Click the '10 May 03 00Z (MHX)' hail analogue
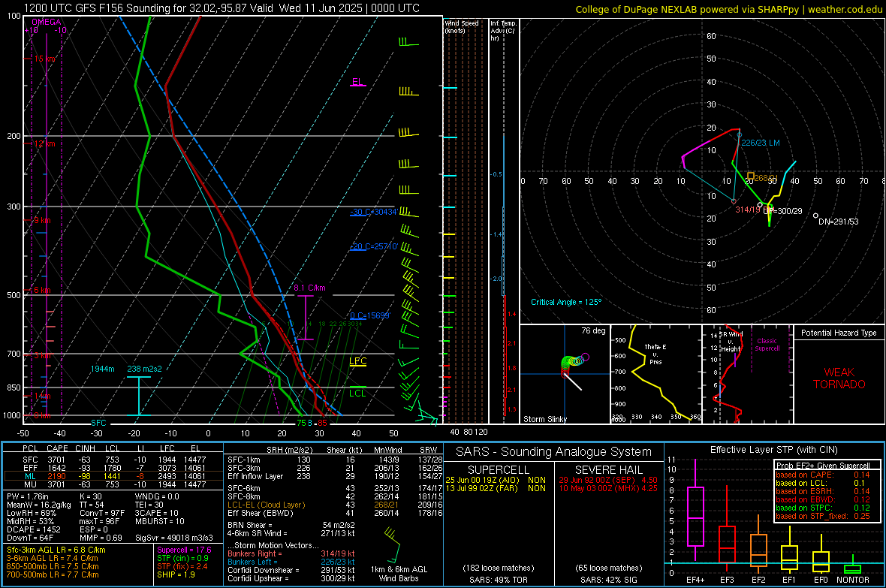This screenshot has height=588, width=886. pos(598,488)
